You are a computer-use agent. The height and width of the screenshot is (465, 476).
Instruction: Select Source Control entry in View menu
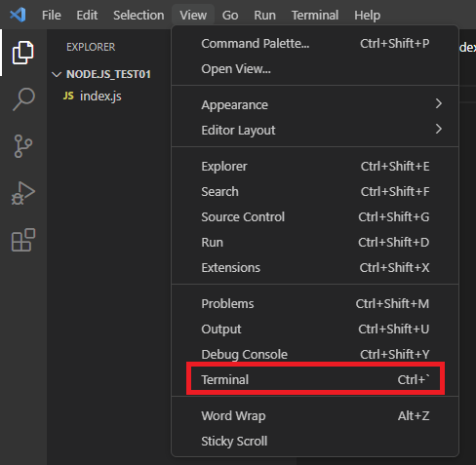(x=315, y=217)
